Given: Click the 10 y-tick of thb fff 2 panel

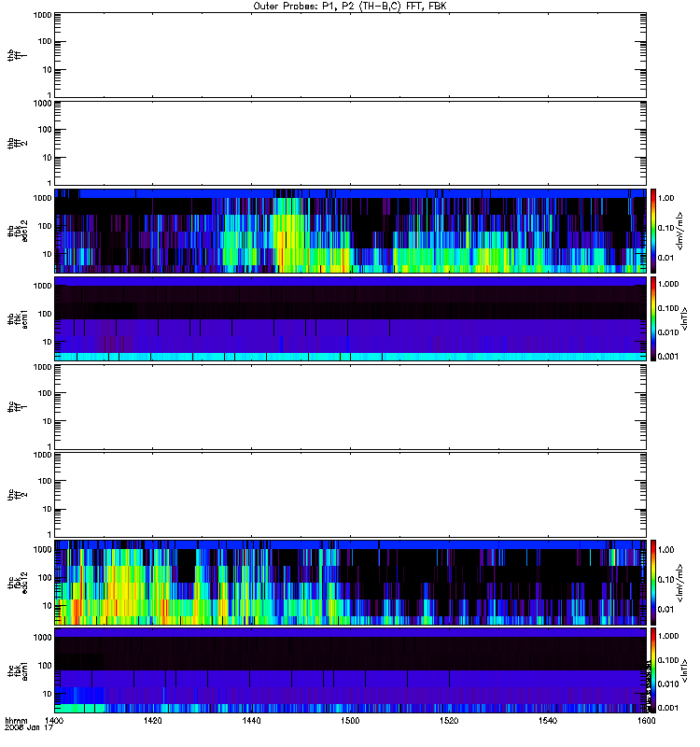Looking at the screenshot, I should [48, 158].
